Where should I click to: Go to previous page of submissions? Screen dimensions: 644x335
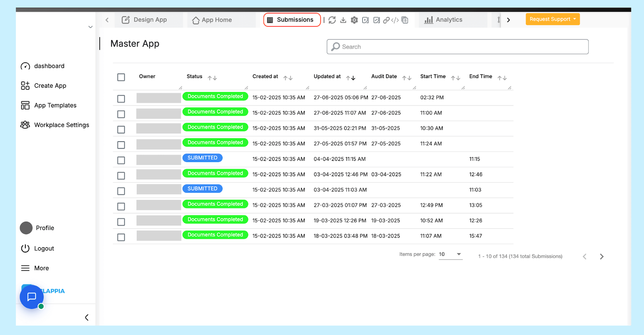click(585, 257)
